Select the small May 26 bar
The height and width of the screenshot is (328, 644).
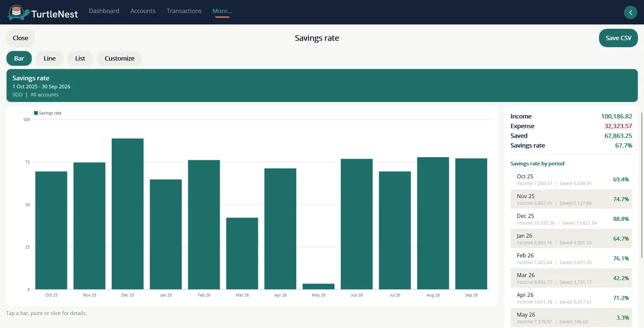[318, 287]
